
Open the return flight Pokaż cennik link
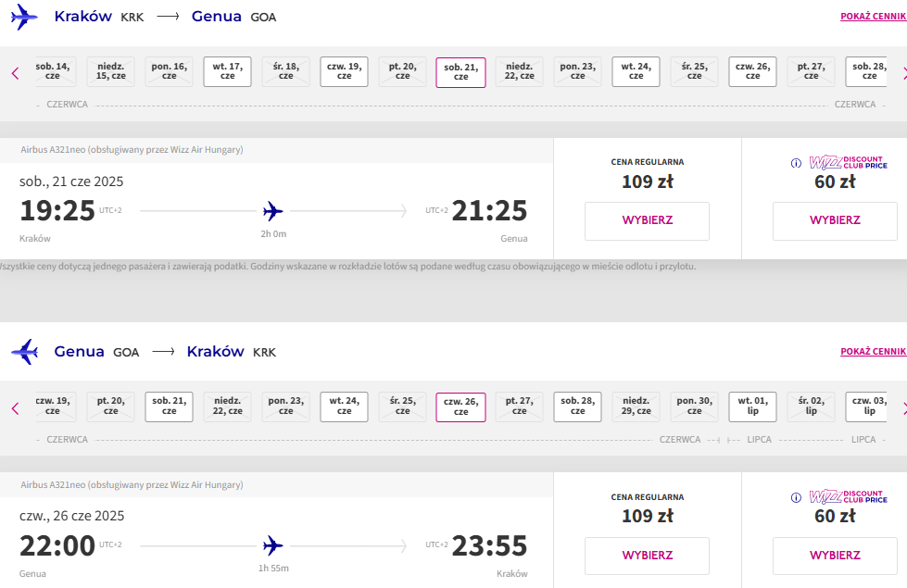[x=874, y=351]
